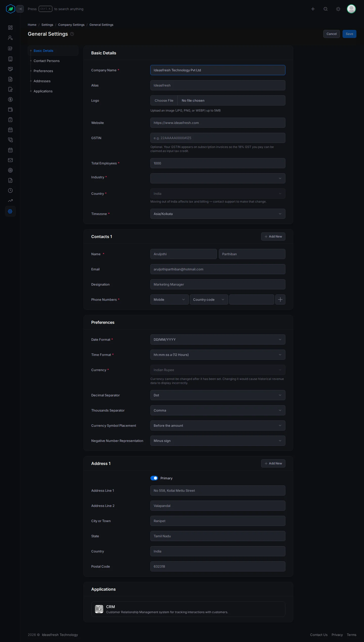Image resolution: width=364 pixels, height=642 pixels.
Task: Expand the Negative Number Representation dropdown
Action: (x=218, y=441)
